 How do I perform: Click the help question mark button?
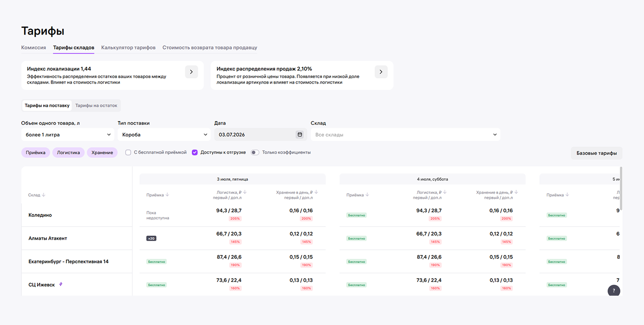[x=614, y=290]
